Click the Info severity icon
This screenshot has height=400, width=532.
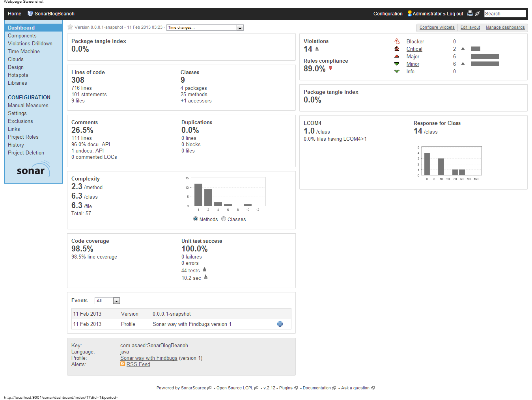point(397,71)
